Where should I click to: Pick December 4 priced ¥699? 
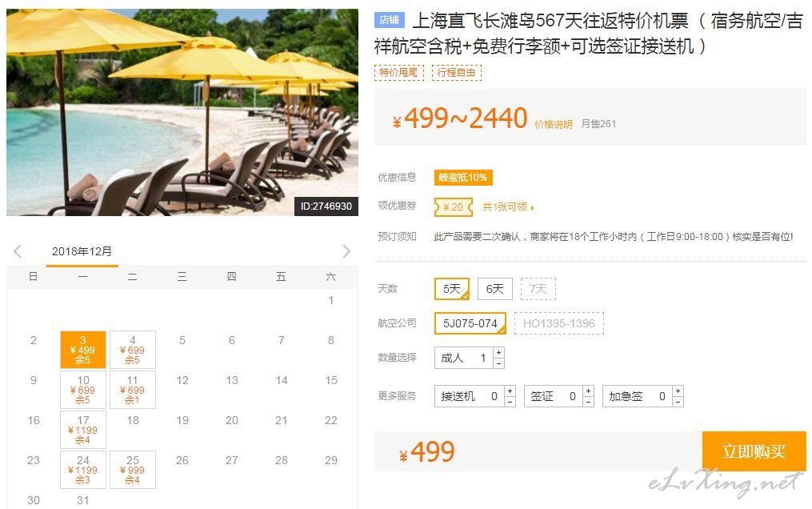coord(133,350)
